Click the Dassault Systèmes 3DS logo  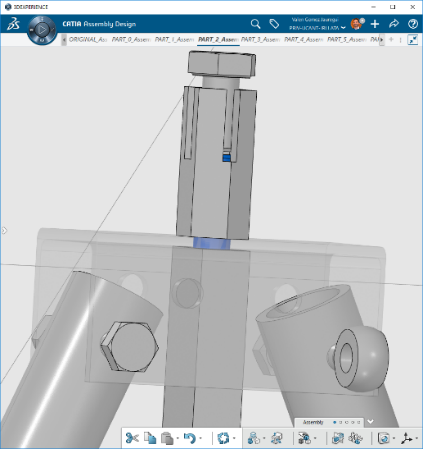click(x=14, y=24)
